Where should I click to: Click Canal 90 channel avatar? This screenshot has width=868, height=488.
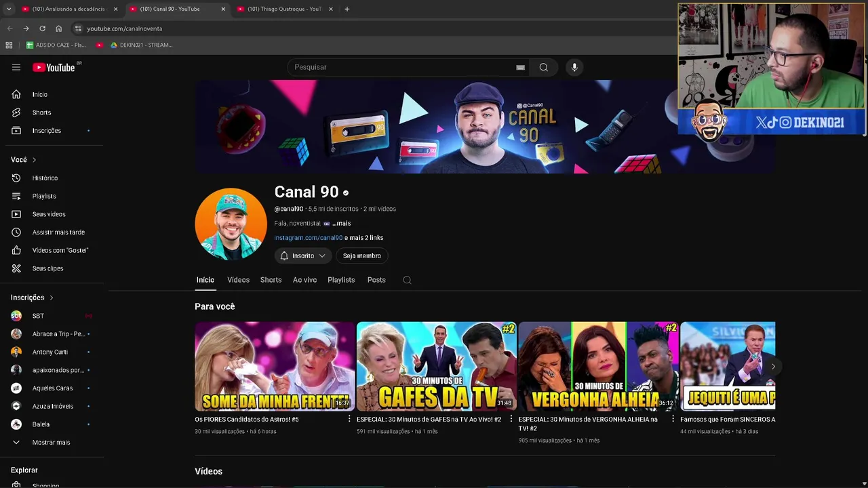231,224
